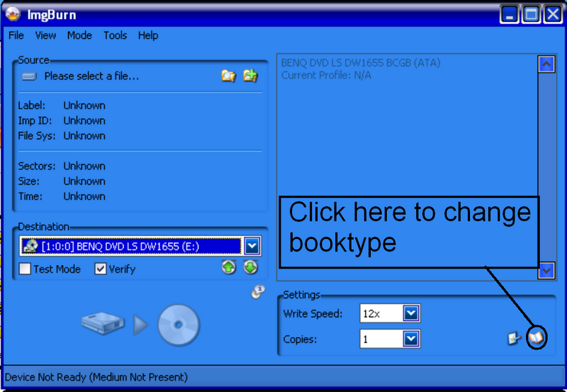Enable the Test Mode checkbox
Image resolution: width=567 pixels, height=392 pixels.
point(25,269)
